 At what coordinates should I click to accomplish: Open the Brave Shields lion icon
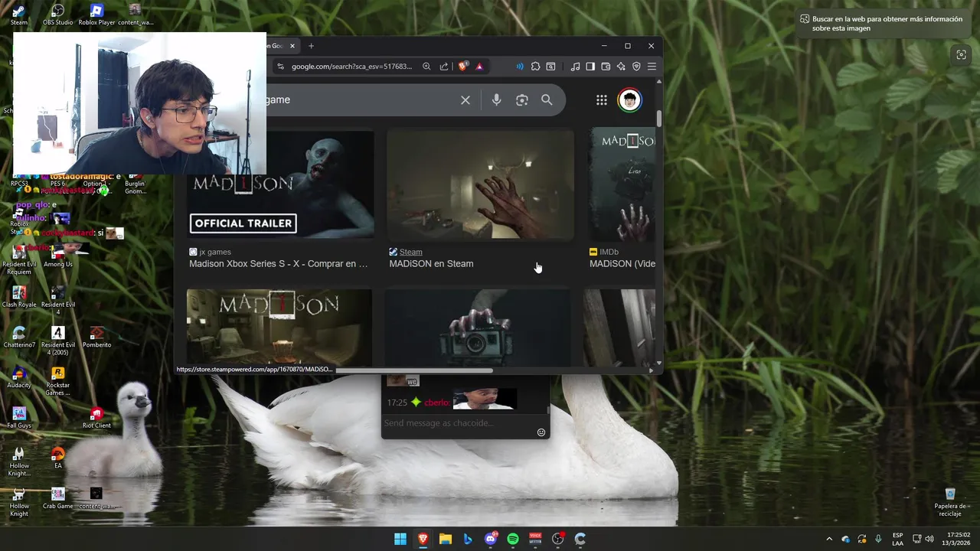click(x=463, y=67)
